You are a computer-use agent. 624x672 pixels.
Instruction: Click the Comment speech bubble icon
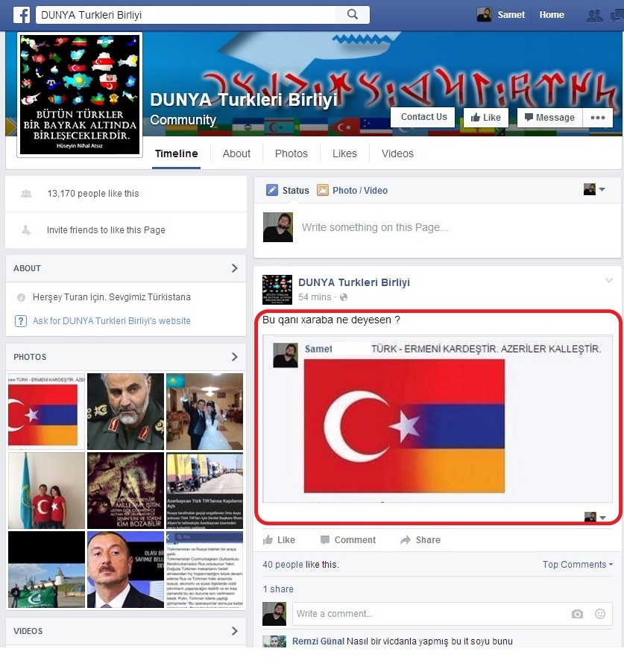325,539
